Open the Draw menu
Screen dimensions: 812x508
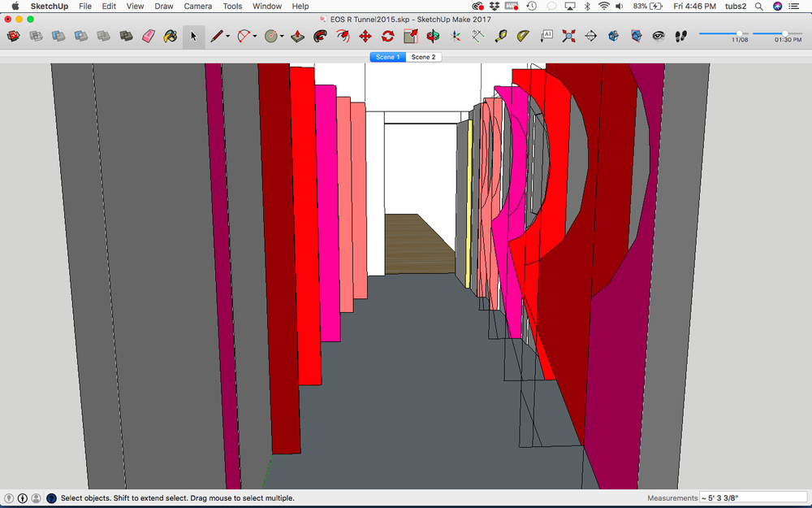[164, 7]
